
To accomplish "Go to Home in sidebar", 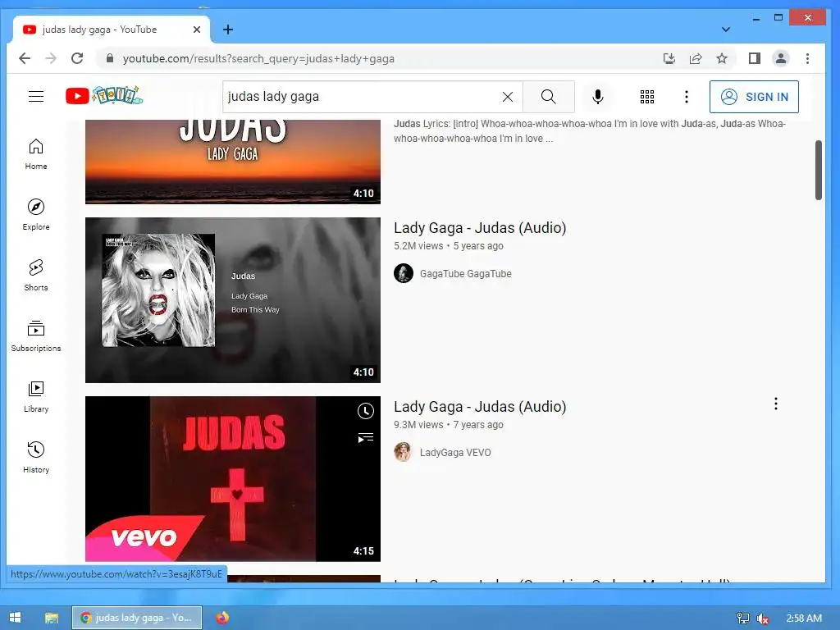I will click(x=36, y=154).
